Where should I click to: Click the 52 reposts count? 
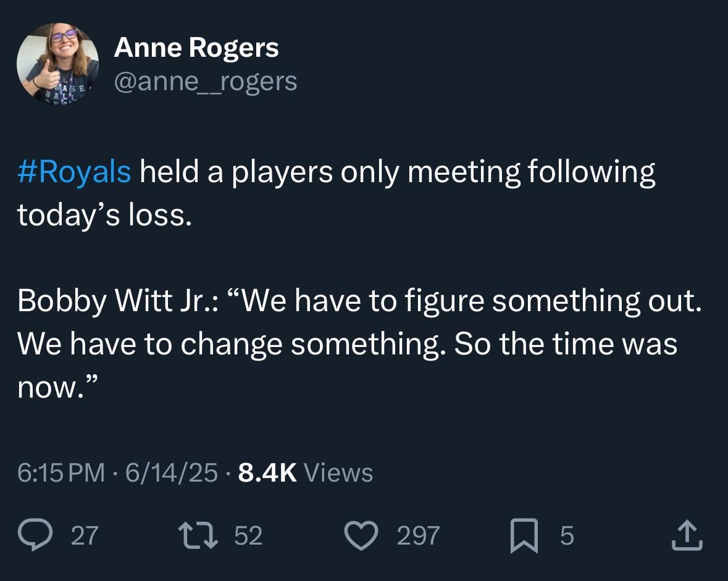click(x=249, y=537)
